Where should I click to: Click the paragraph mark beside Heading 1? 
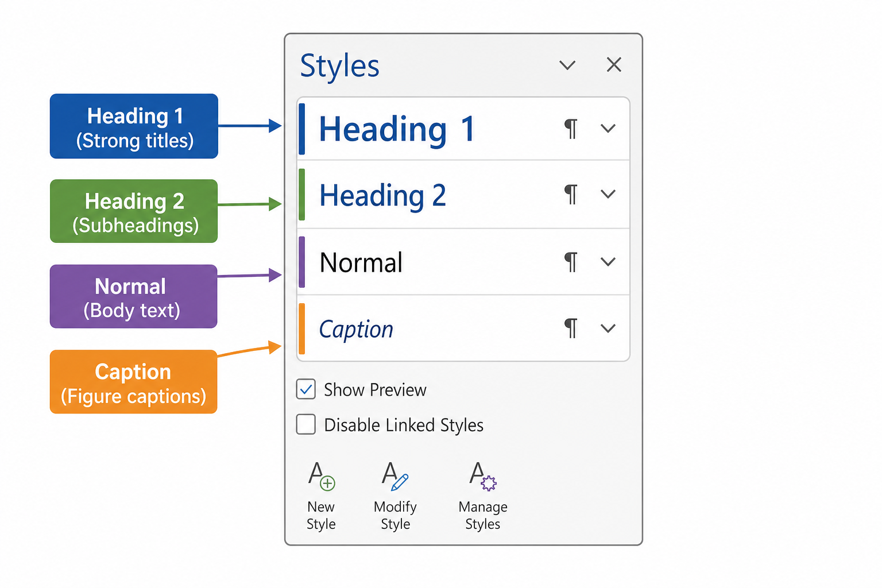click(571, 129)
